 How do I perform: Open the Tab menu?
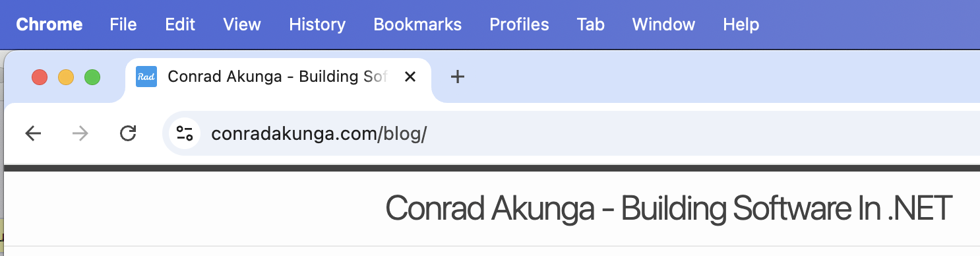[590, 24]
